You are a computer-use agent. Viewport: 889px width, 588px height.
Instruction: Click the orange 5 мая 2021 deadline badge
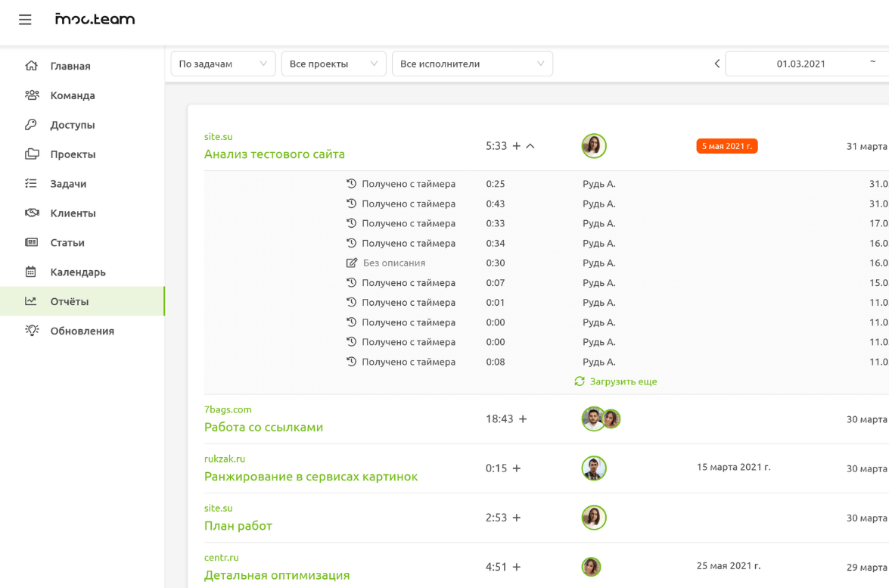[726, 146]
